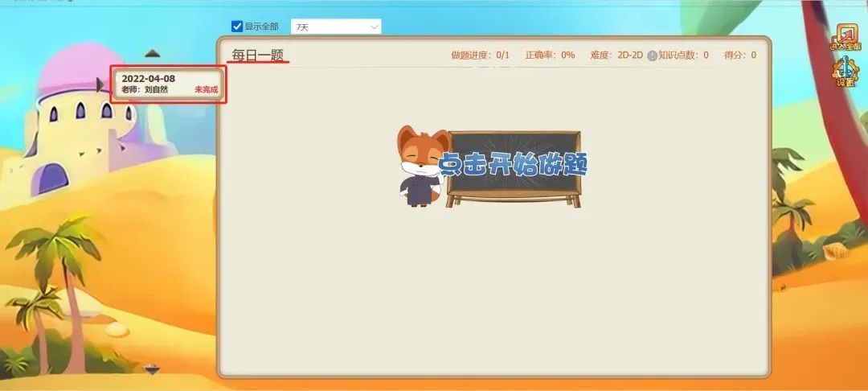The width and height of the screenshot is (868, 391).
Task: Click the 每日一题 heading tab
Action: click(257, 55)
